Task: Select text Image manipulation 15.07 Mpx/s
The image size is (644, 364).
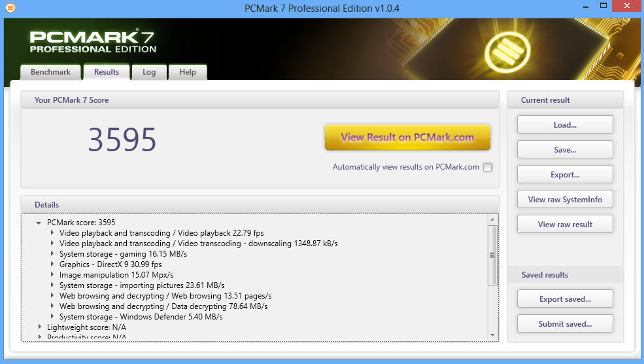Action: coord(116,275)
